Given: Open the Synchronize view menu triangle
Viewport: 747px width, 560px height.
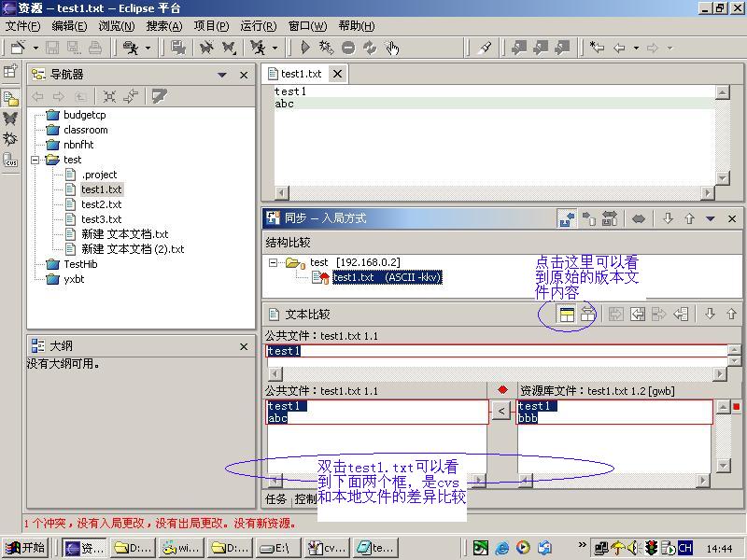Looking at the screenshot, I should tap(711, 219).
